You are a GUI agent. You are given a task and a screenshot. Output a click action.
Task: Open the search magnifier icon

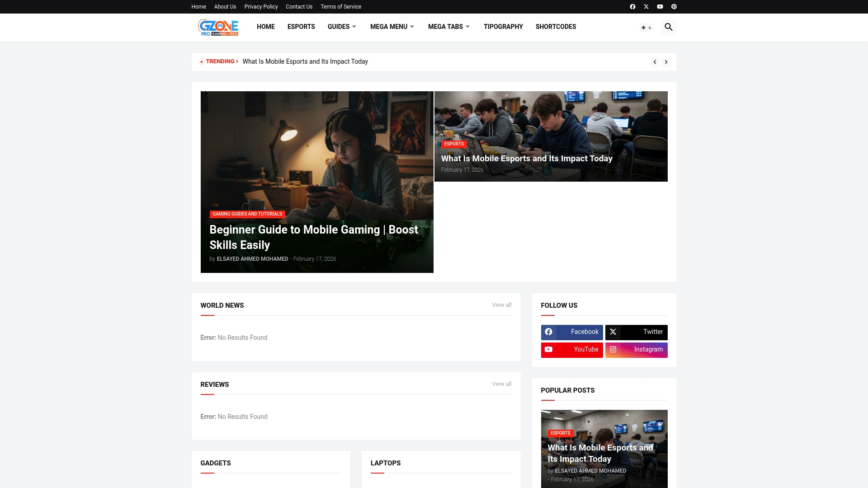669,27
